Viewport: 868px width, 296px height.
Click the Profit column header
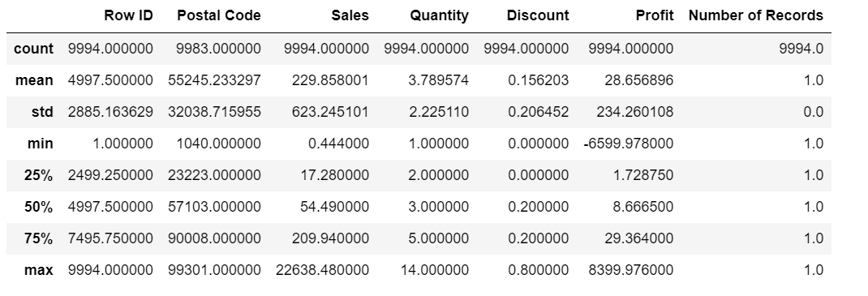pyautogui.click(x=655, y=15)
